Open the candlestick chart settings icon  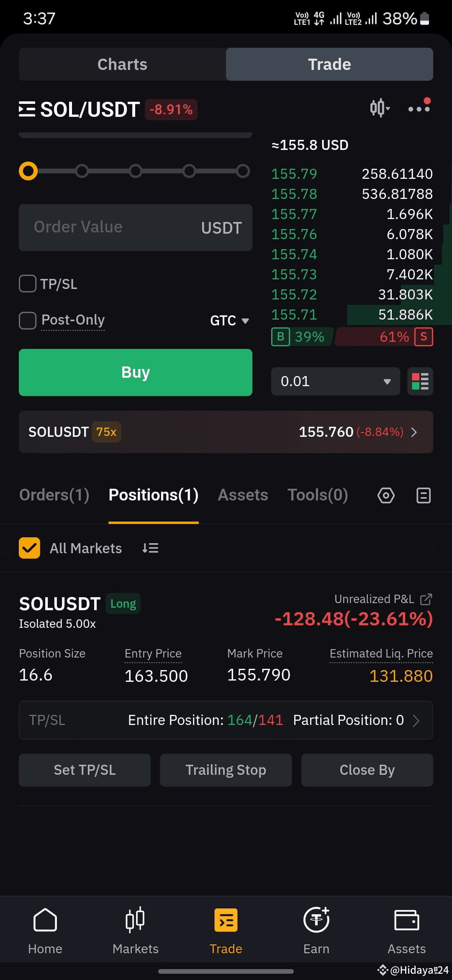click(x=380, y=108)
